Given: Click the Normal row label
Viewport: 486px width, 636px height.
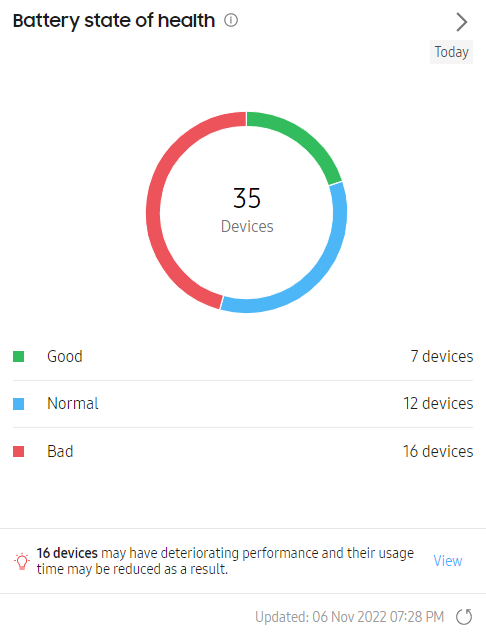Looking at the screenshot, I should 73,404.
